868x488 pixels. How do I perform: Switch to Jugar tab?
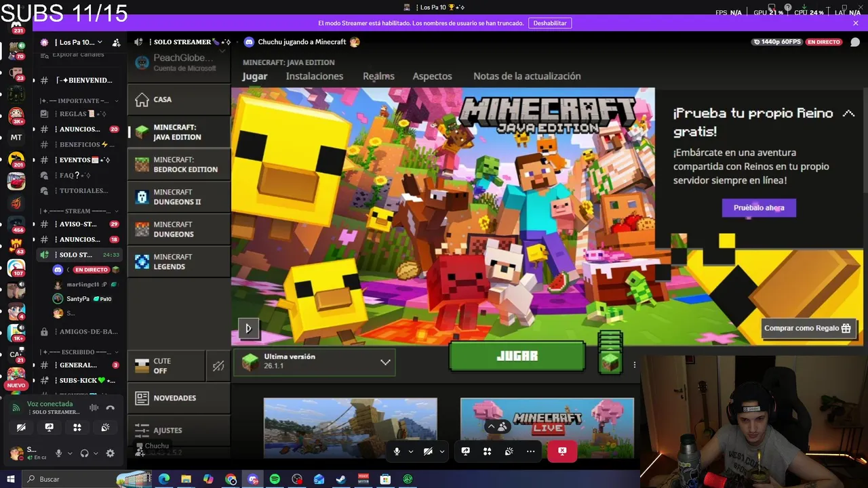(255, 76)
